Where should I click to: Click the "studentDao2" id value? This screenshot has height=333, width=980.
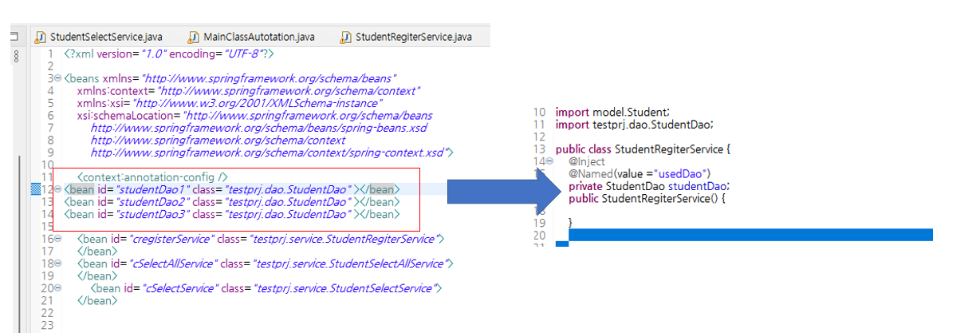click(x=154, y=201)
